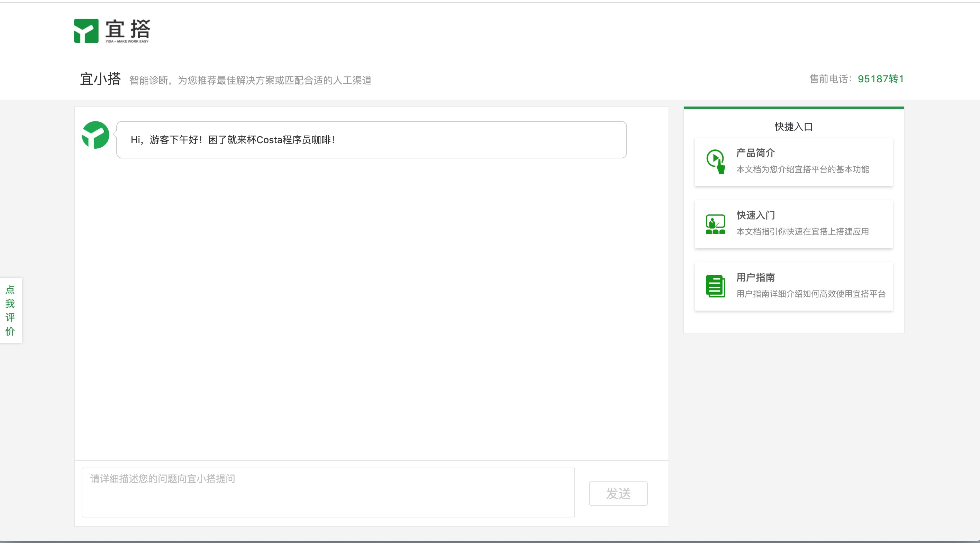This screenshot has height=543, width=980.
Task: Click description text under 快速入门 card
Action: click(x=802, y=232)
